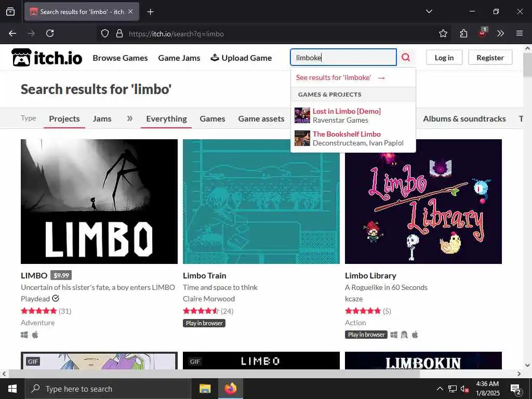
Task: Open Game Jams in the header
Action: [x=179, y=58]
